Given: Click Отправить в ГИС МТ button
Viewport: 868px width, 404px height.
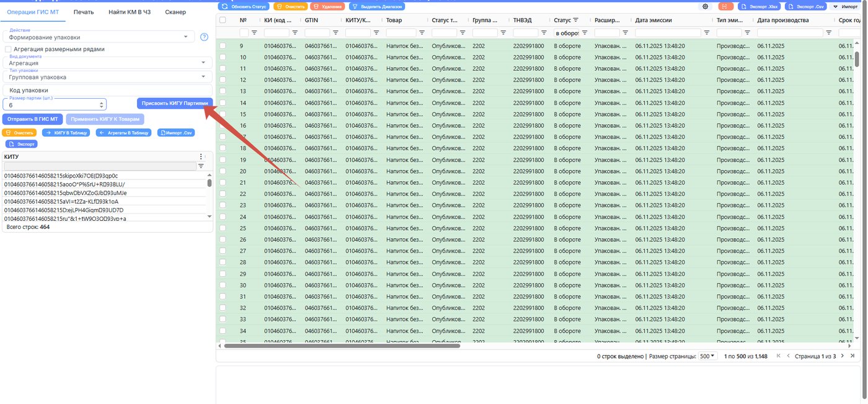Looking at the screenshot, I should [33, 119].
